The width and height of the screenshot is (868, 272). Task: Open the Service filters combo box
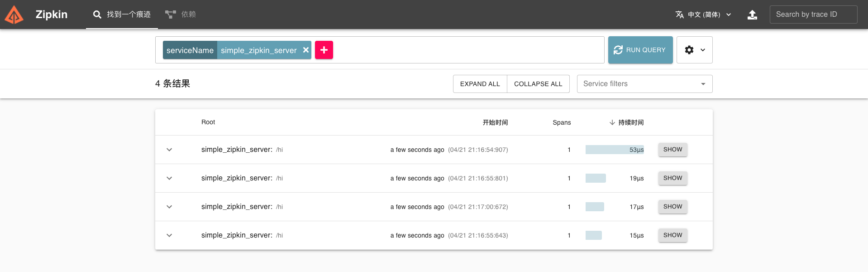pyautogui.click(x=645, y=84)
